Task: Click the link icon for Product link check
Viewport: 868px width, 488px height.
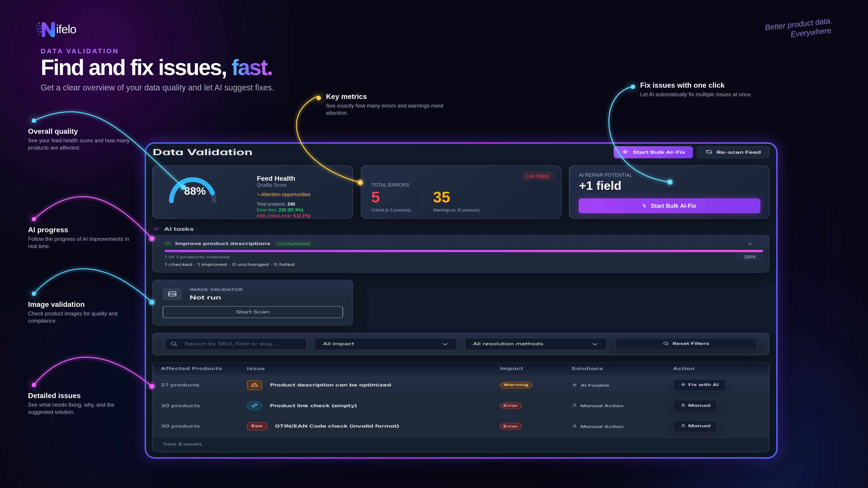Action: tap(254, 406)
